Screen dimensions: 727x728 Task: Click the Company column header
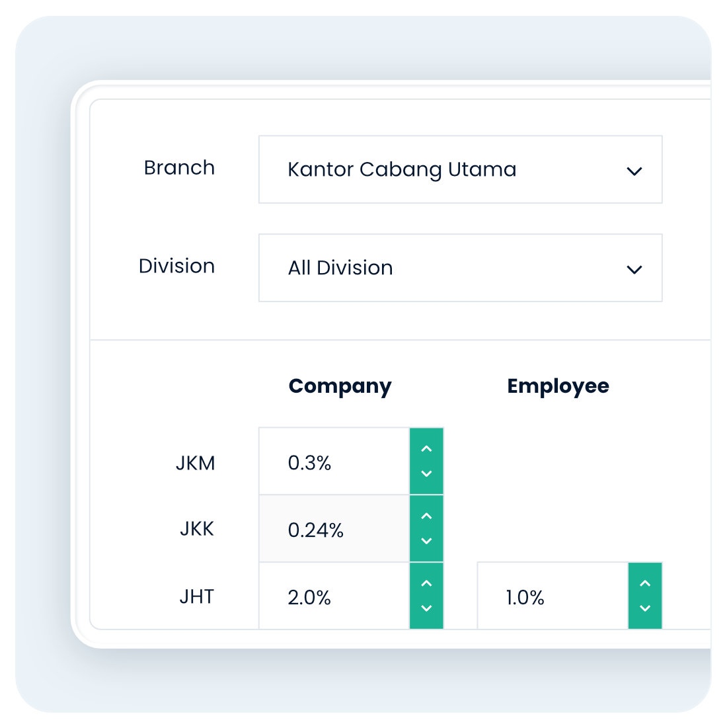pos(340,386)
